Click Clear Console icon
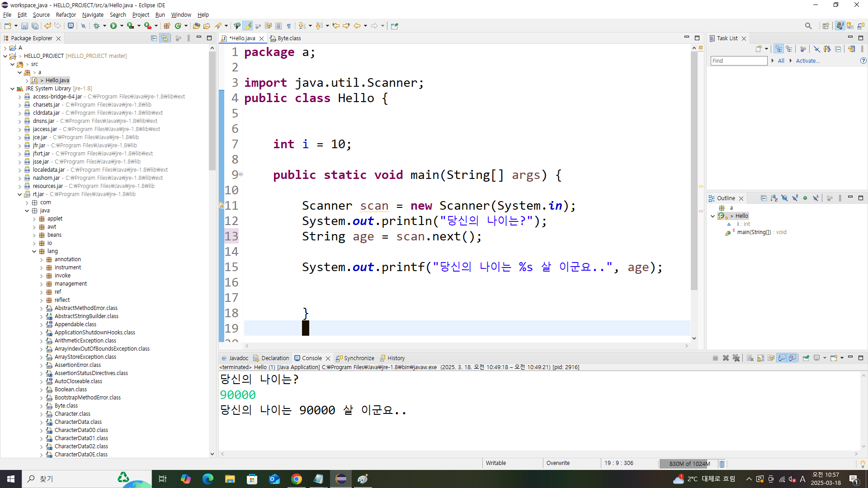The width and height of the screenshot is (868, 488). [x=750, y=358]
